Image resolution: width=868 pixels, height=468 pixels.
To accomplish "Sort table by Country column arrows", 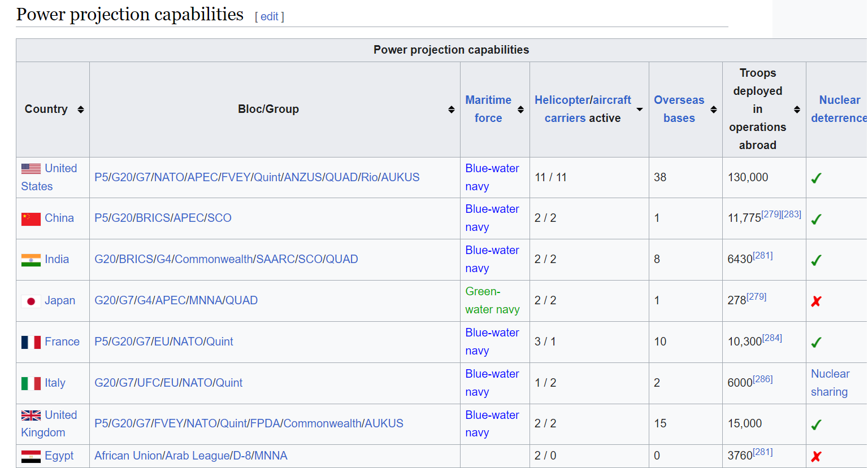I will coord(81,110).
